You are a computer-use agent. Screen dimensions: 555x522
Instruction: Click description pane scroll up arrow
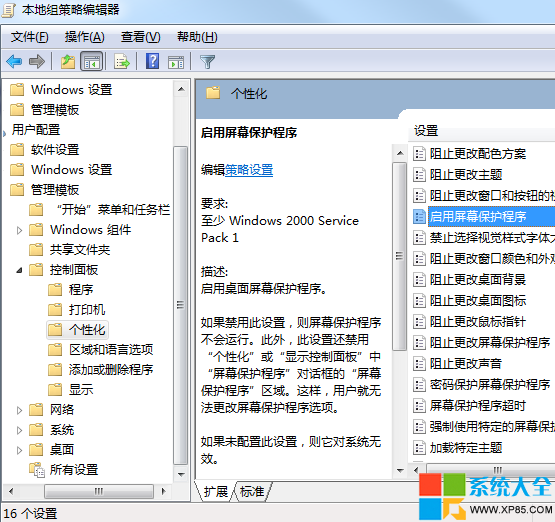pyautogui.click(x=400, y=153)
